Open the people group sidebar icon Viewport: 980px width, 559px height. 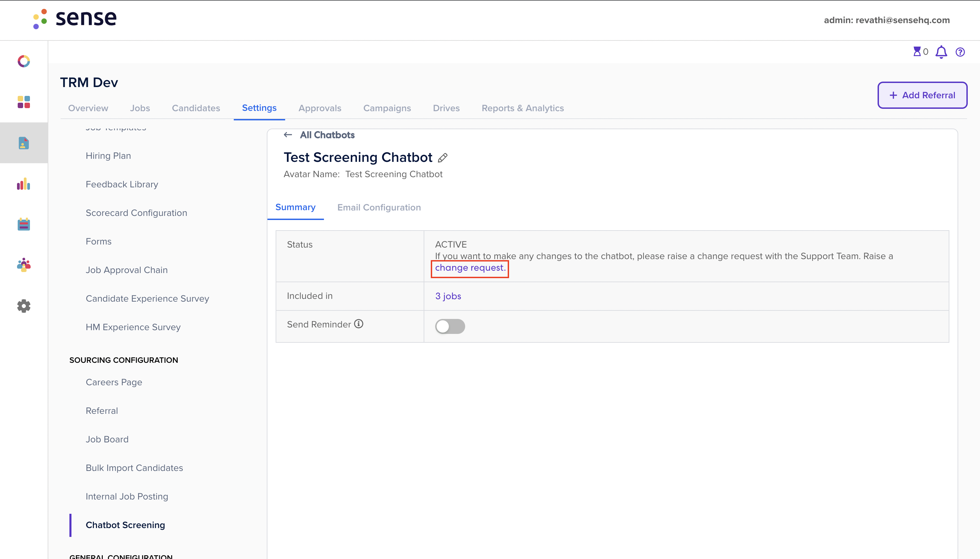pyautogui.click(x=24, y=265)
